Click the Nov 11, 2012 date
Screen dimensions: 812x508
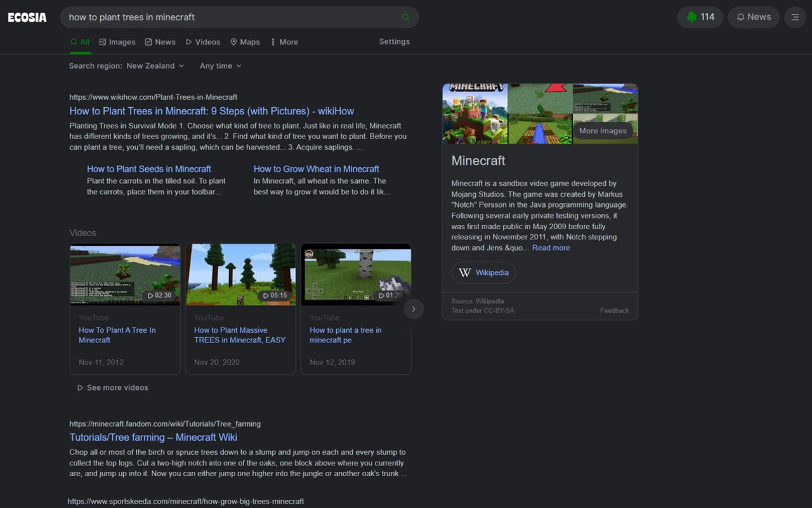point(101,363)
